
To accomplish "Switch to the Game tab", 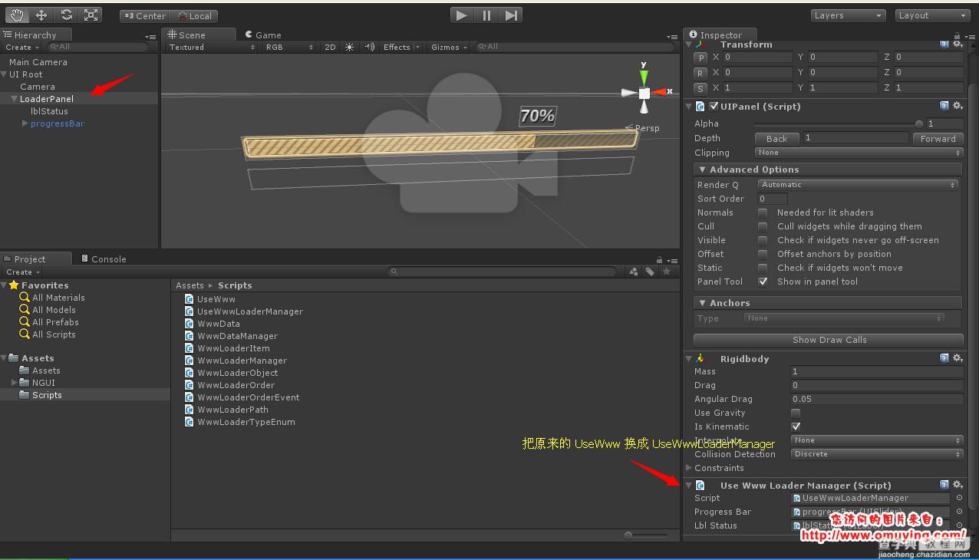I will [x=263, y=35].
